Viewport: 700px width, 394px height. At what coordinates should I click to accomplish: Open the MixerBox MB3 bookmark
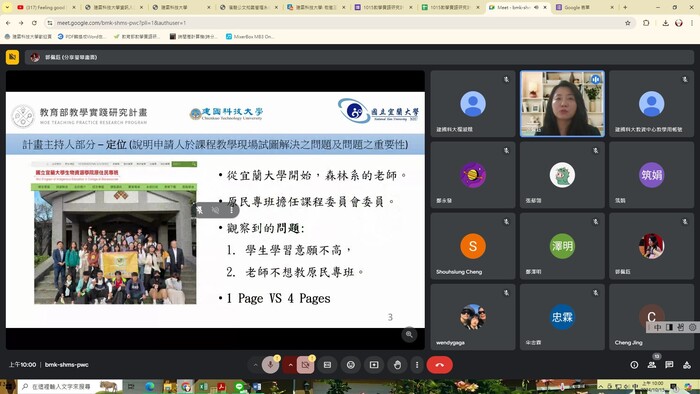(x=250, y=37)
